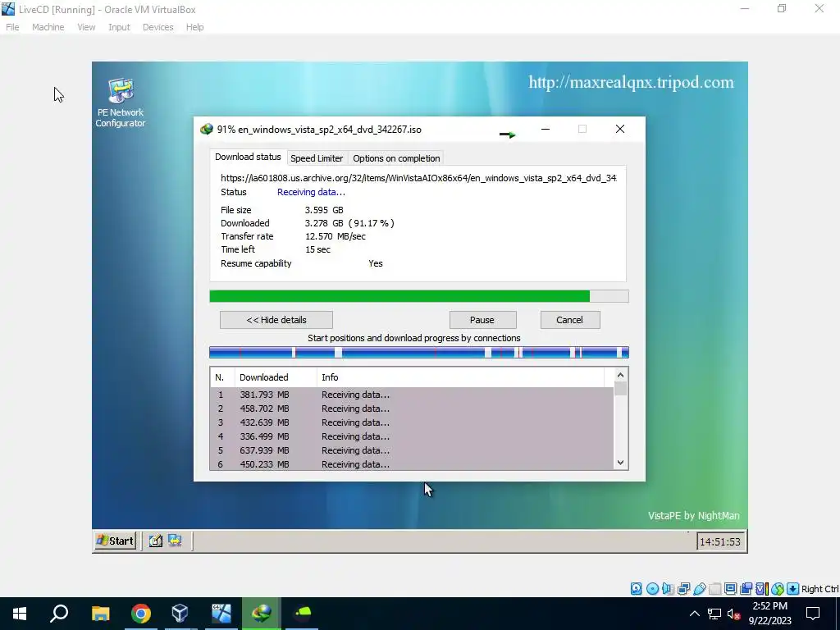Select connection row 1 with 381.793 MB

[412, 395]
